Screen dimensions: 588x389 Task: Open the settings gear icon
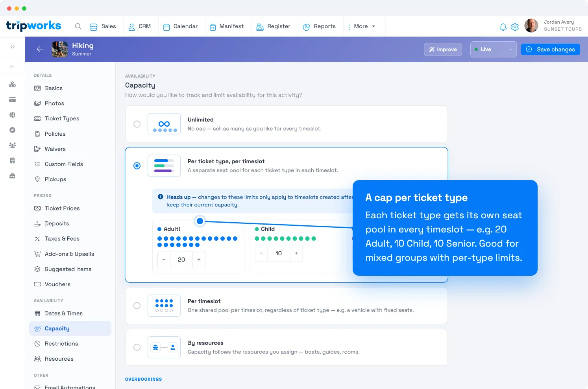click(x=515, y=27)
